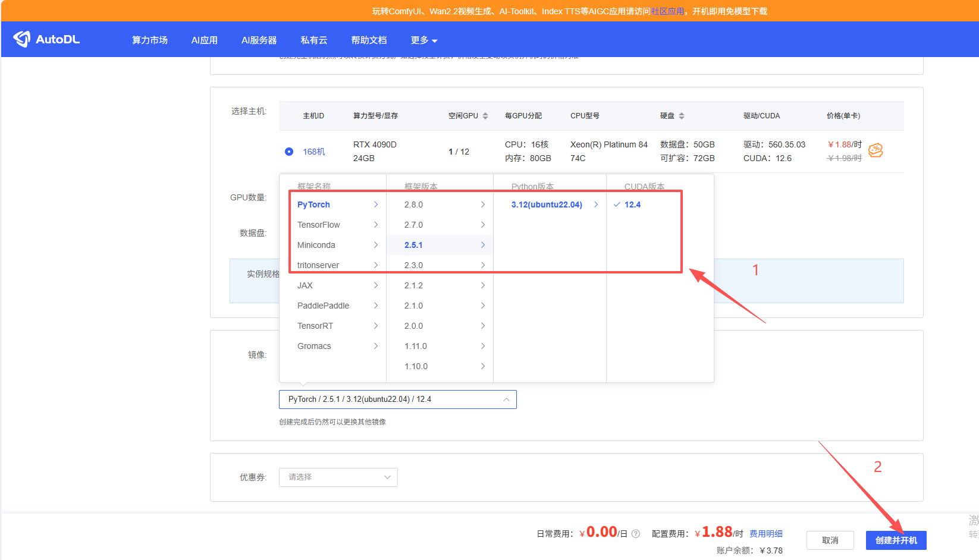This screenshot has height=560, width=979.
Task: Choose PyTorch version 2.8.0
Action: click(x=414, y=205)
